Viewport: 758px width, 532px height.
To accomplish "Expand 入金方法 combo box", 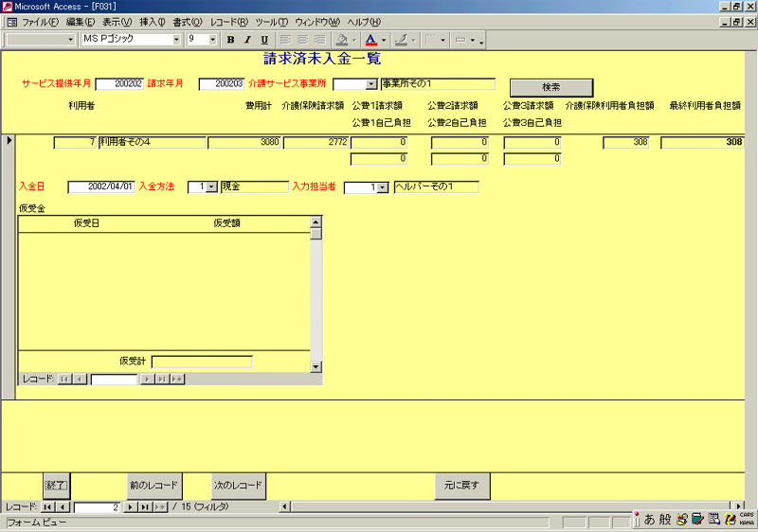I will [211, 186].
